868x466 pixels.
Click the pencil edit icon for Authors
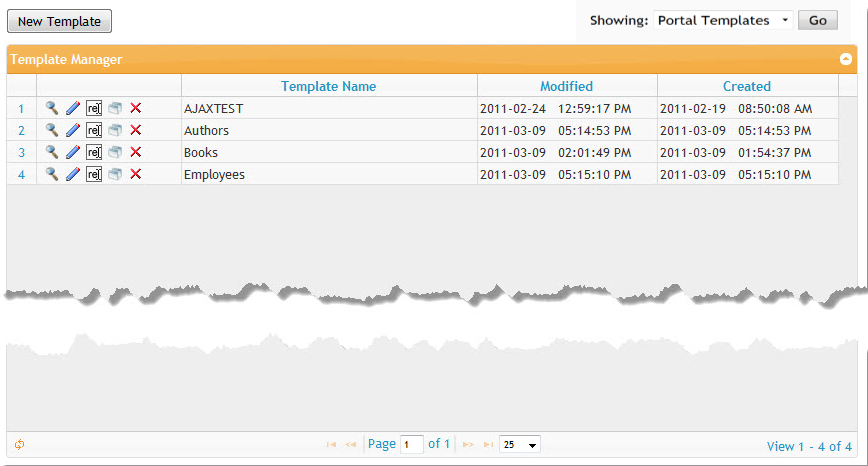73,130
